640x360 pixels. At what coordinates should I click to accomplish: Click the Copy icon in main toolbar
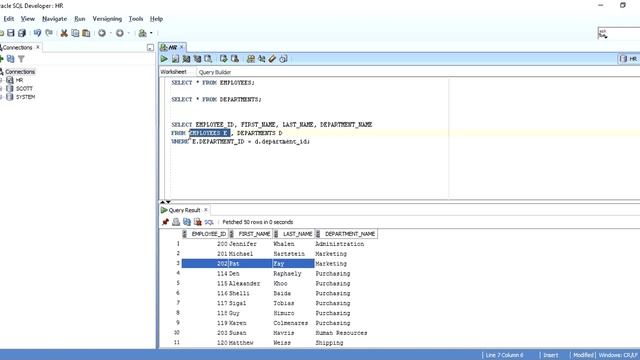75,33
